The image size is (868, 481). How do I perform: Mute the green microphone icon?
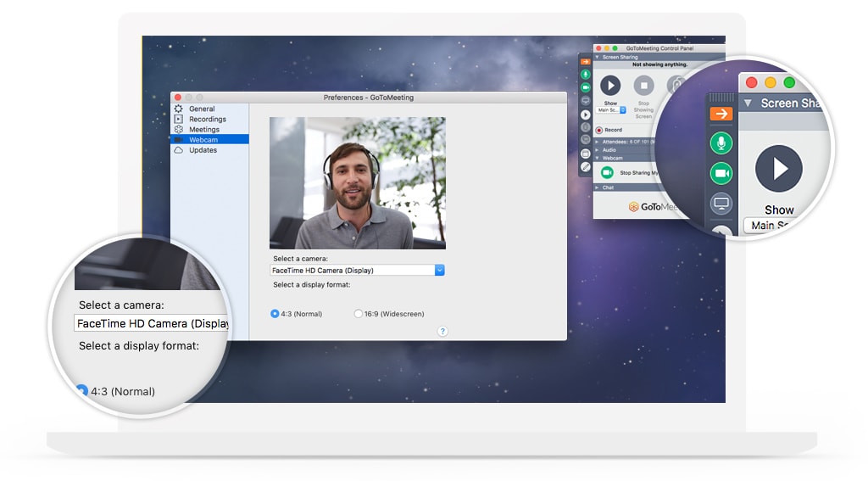pyautogui.click(x=585, y=75)
